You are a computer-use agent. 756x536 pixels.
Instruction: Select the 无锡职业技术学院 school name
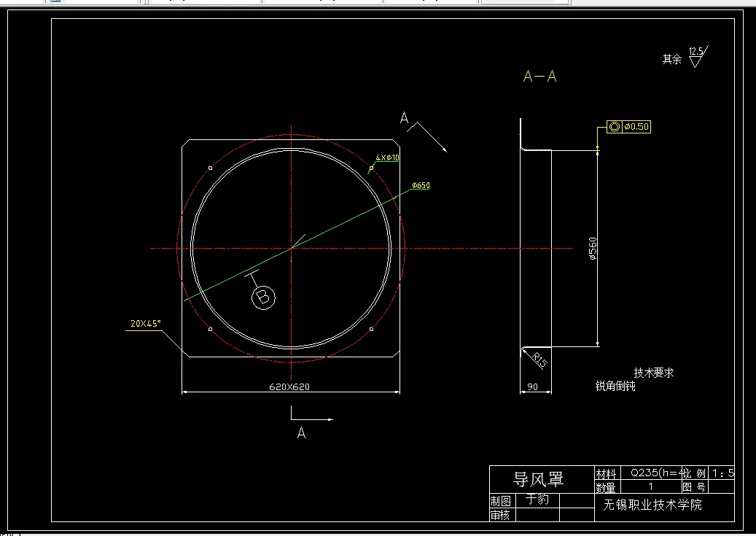point(652,505)
